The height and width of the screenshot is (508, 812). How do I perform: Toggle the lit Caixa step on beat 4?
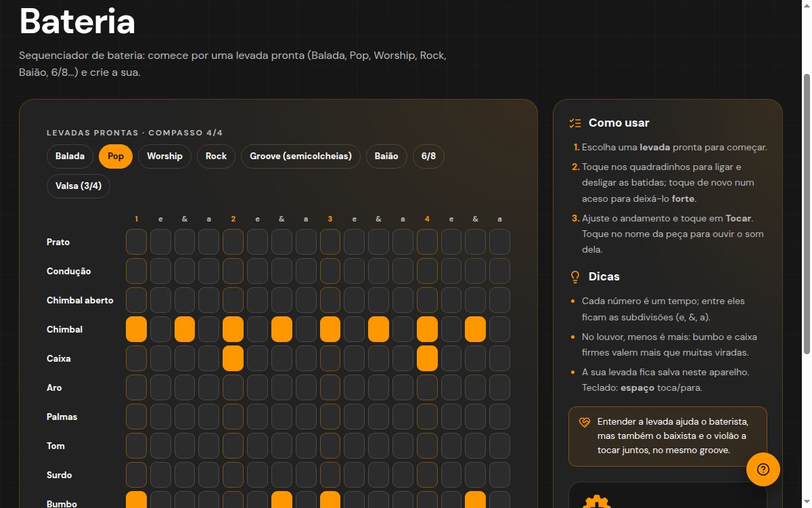point(427,358)
